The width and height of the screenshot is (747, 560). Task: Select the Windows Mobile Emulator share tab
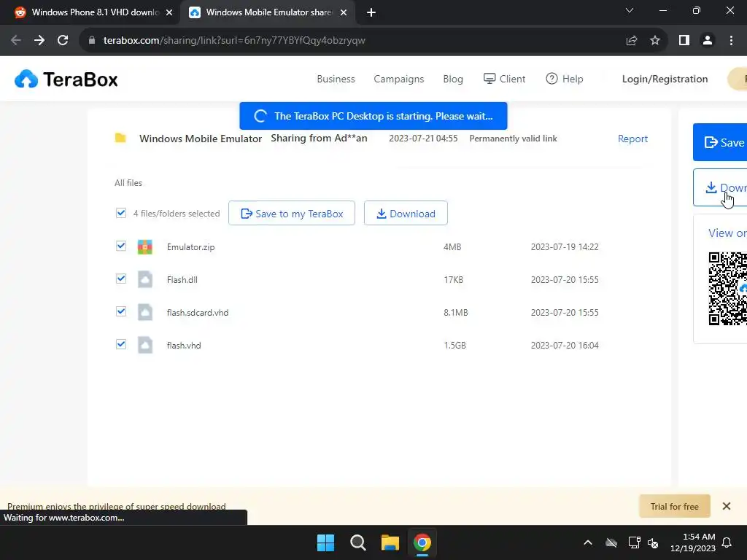(267, 13)
